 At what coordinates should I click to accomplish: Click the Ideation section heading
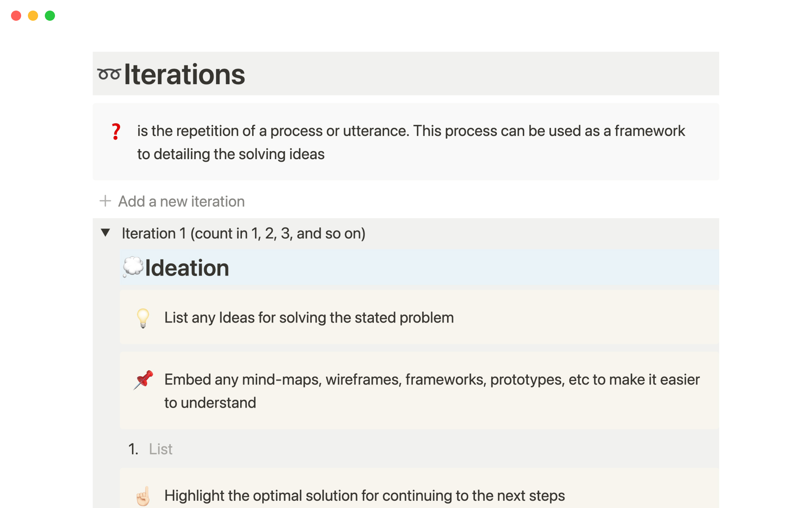pyautogui.click(x=187, y=268)
